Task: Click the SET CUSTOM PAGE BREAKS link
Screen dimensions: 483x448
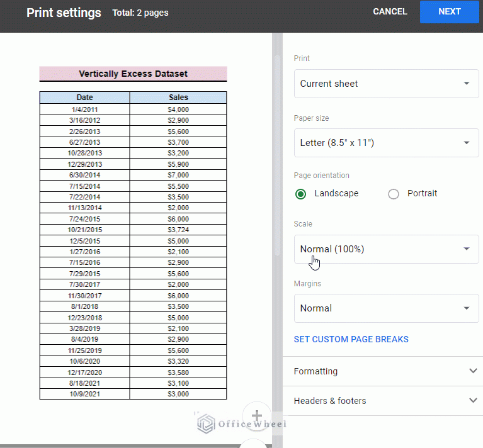Action: 351,339
